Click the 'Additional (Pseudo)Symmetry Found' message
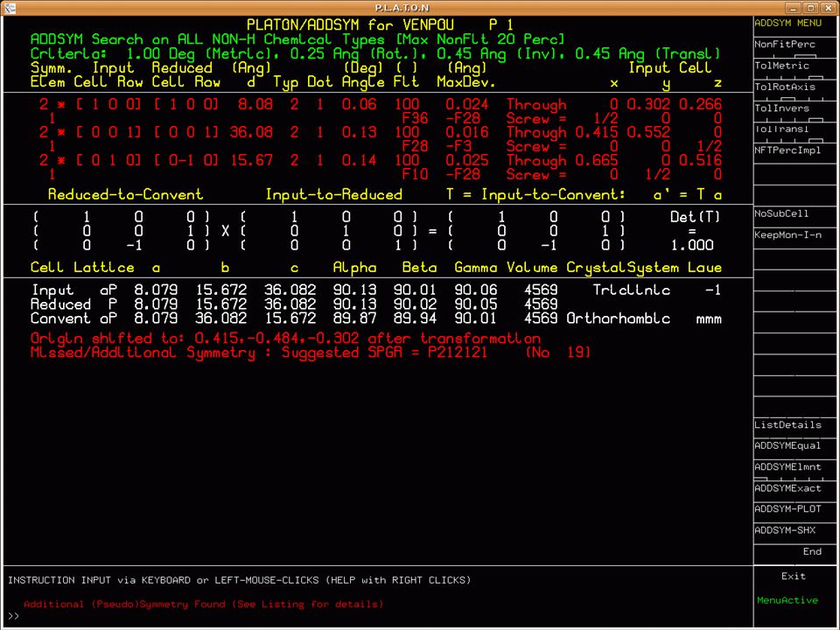 pyautogui.click(x=204, y=605)
